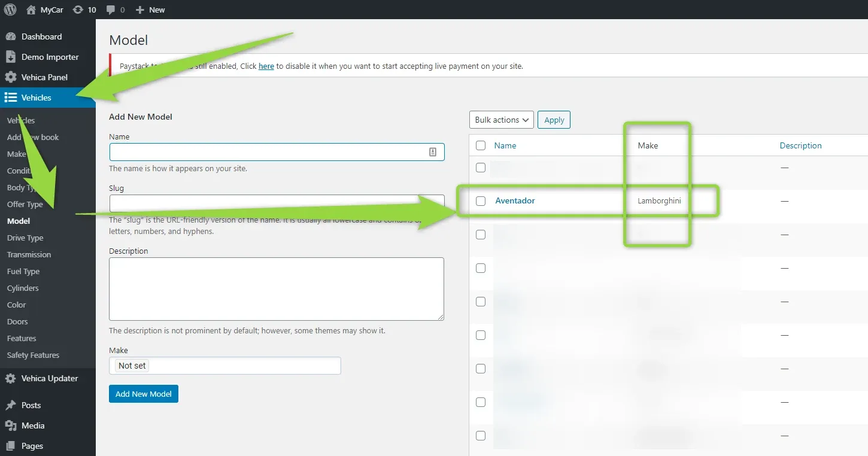The image size is (868, 456).
Task: Click the Pages icon
Action: pyautogui.click(x=10, y=446)
